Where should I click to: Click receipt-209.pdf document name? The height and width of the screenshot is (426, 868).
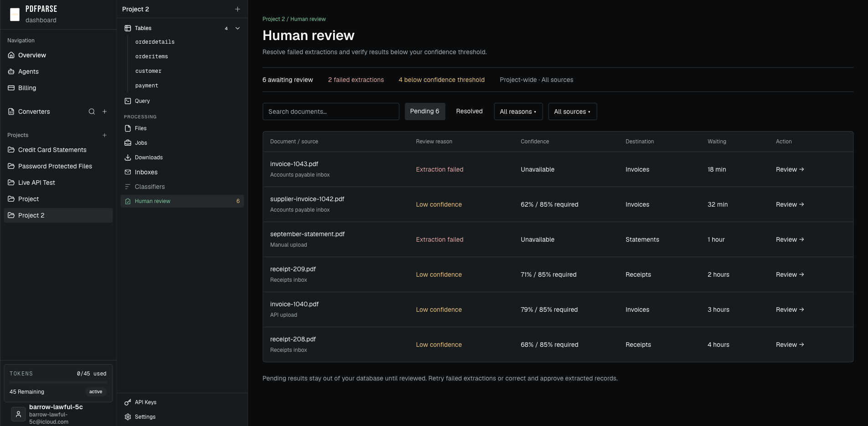click(293, 269)
